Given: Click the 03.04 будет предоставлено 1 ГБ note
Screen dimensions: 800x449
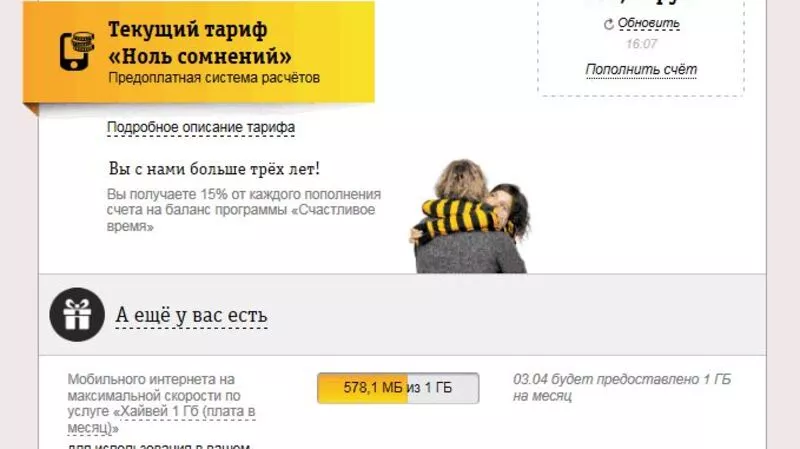Looking at the screenshot, I should [x=622, y=387].
